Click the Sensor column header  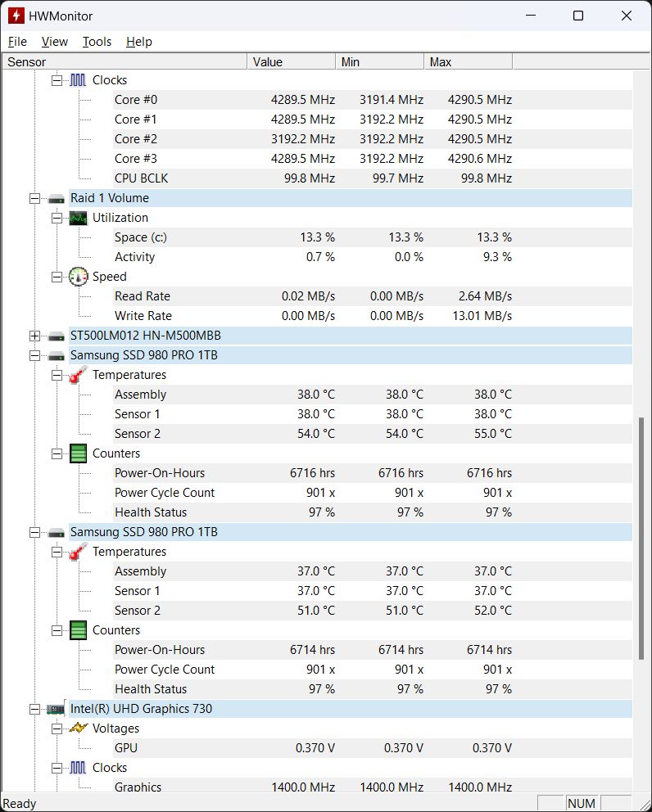pyautogui.click(x=125, y=61)
